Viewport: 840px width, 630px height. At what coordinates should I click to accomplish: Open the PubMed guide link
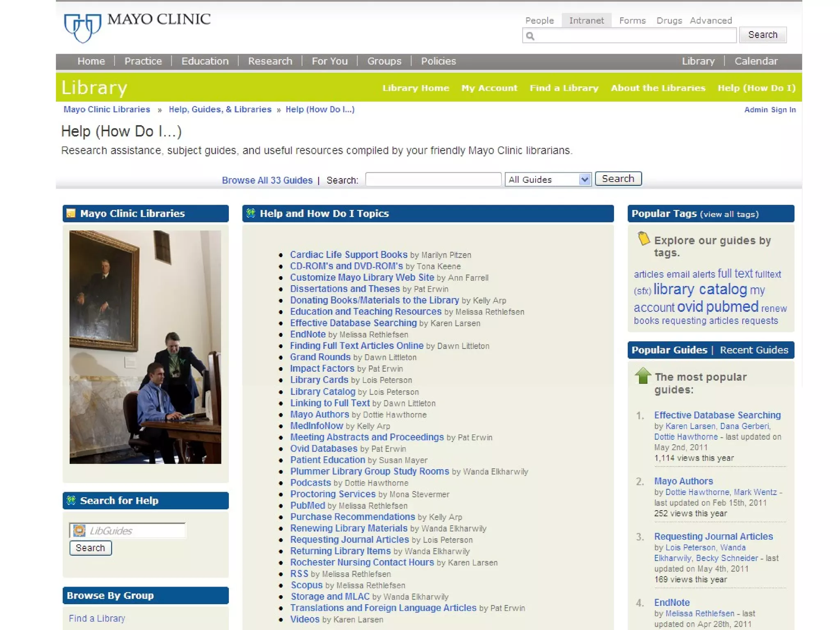[x=307, y=505]
